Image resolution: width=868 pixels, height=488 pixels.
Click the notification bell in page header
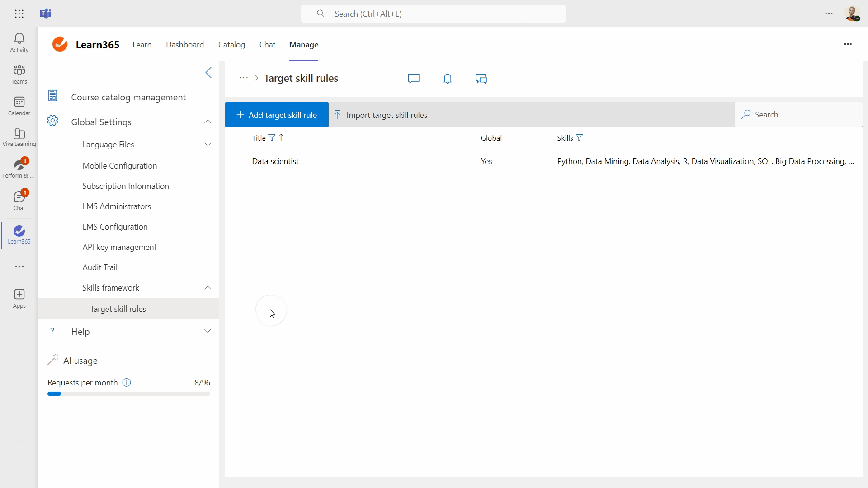(x=447, y=79)
